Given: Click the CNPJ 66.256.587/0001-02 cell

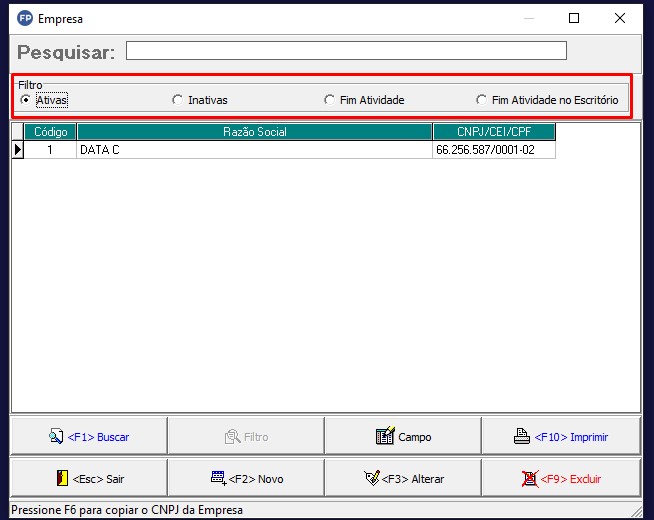Looking at the screenshot, I should coord(494,150).
